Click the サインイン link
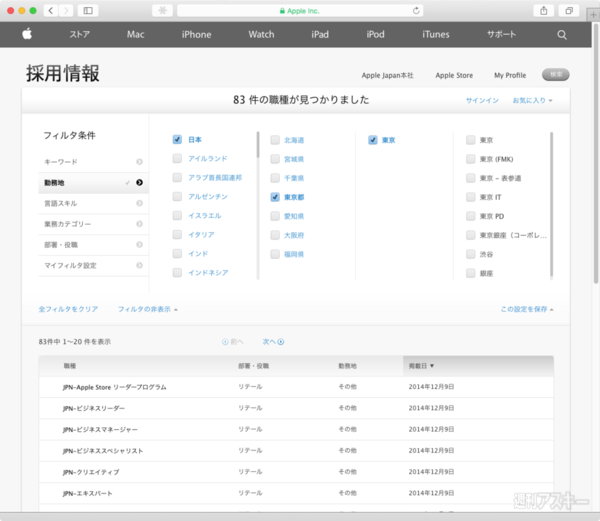Screen dimensions: 600x521 tap(482, 100)
